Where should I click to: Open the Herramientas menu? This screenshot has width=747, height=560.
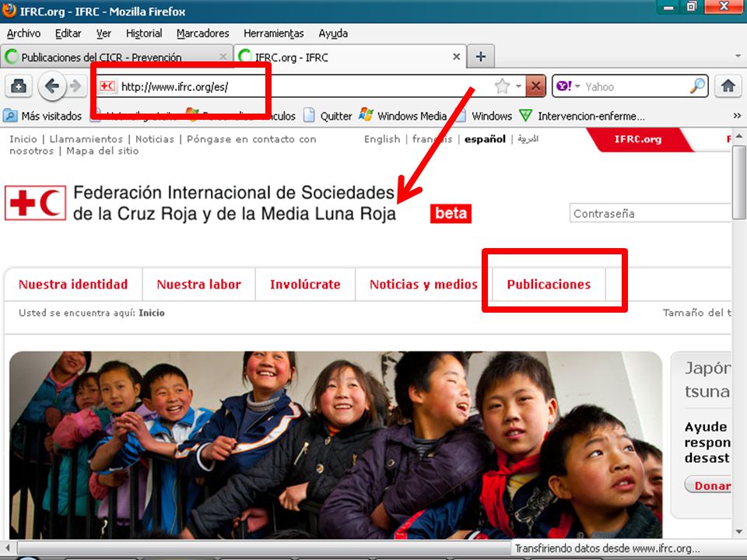point(273,33)
